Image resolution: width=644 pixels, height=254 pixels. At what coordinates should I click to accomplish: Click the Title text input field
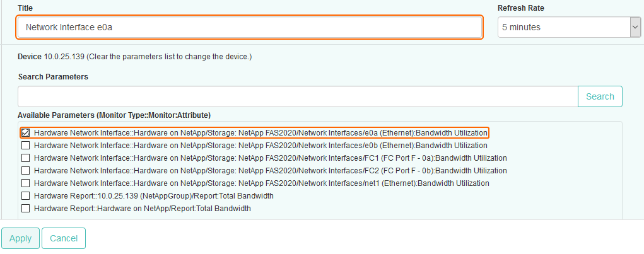click(249, 27)
